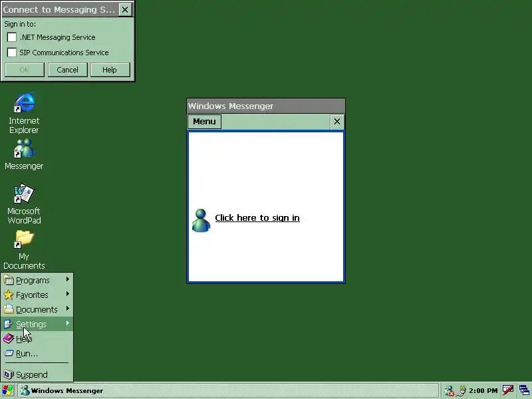Click Cancel in the Connect dialog
The height and width of the screenshot is (399, 532).
(x=68, y=70)
